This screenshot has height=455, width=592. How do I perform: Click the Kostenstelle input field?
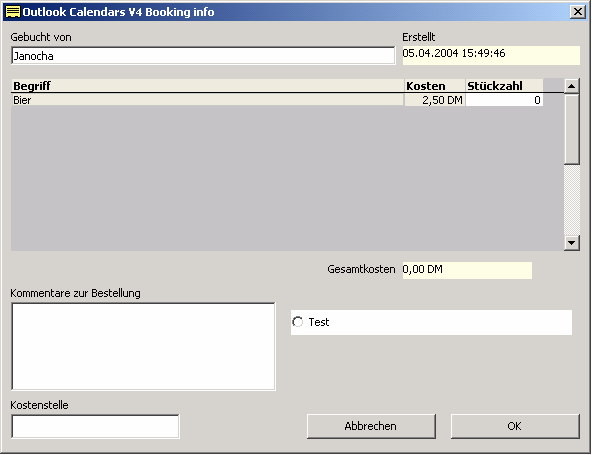tap(96, 426)
